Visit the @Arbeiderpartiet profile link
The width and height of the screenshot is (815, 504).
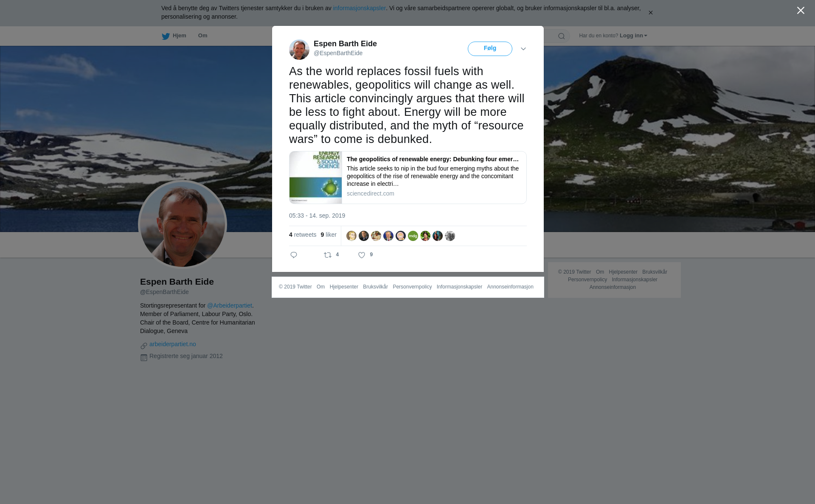(230, 305)
